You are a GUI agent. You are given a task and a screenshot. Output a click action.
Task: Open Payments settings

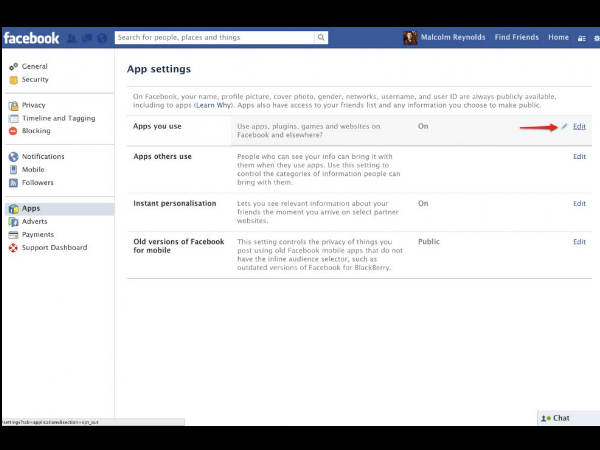coord(38,235)
